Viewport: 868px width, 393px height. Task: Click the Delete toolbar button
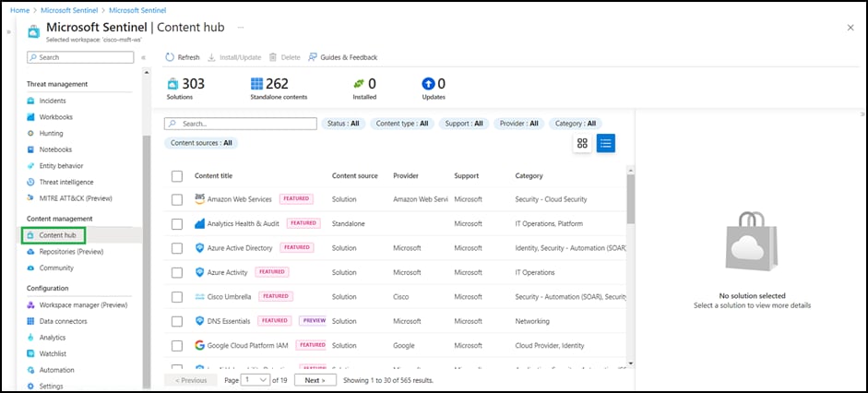coord(284,57)
